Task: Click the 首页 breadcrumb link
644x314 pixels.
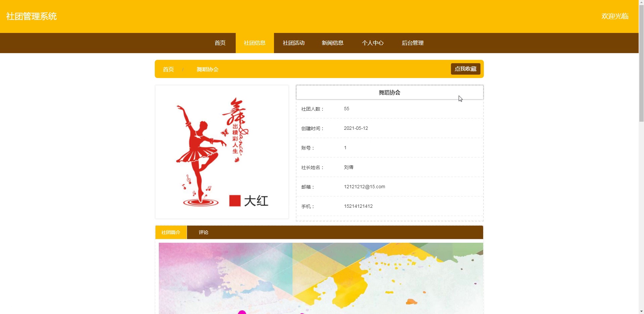Action: (168, 69)
